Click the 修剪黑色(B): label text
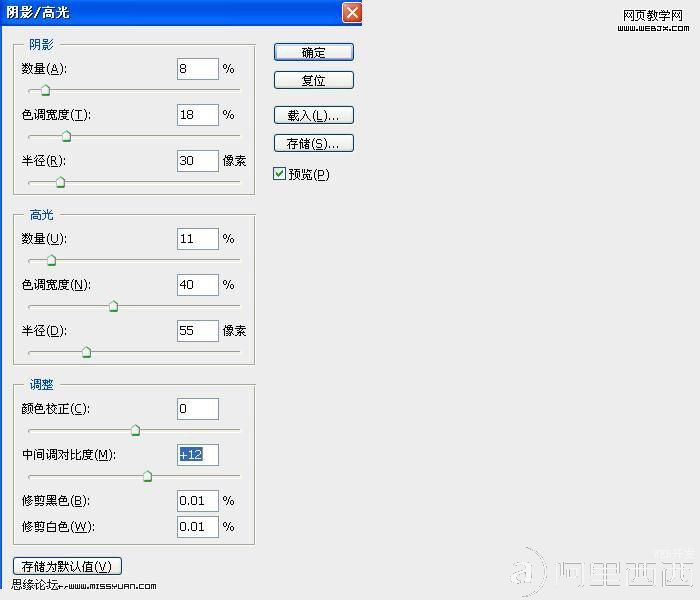The width and height of the screenshot is (700, 600). (x=56, y=501)
